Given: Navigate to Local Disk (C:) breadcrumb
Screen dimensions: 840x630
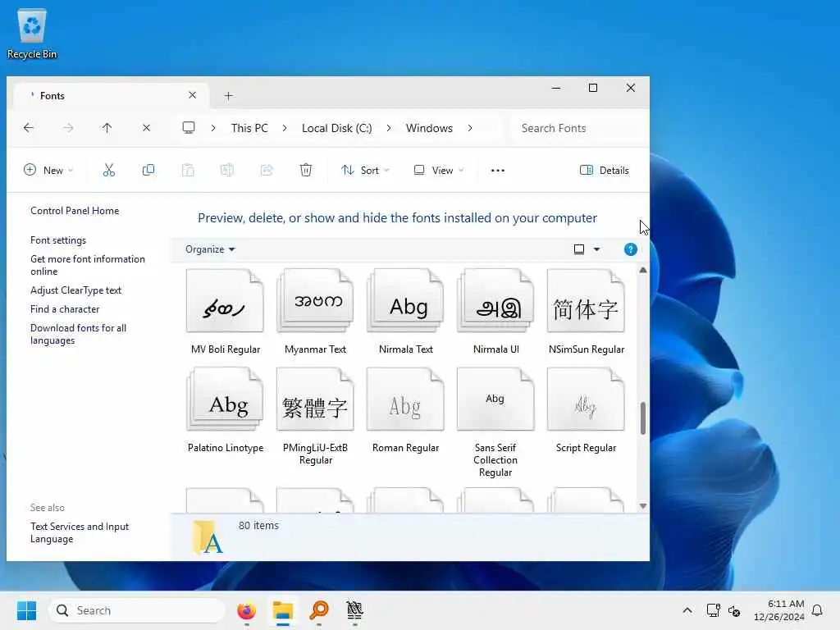Looking at the screenshot, I should click(x=336, y=128).
